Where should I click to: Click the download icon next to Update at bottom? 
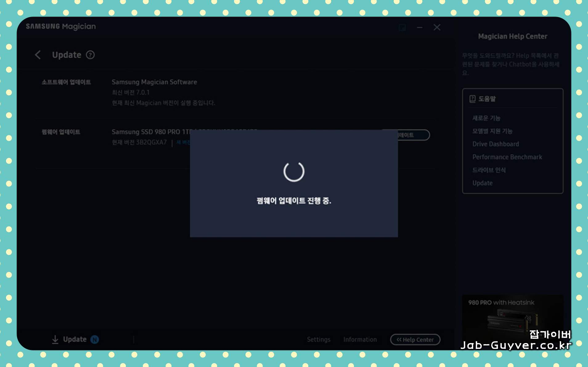coord(55,339)
